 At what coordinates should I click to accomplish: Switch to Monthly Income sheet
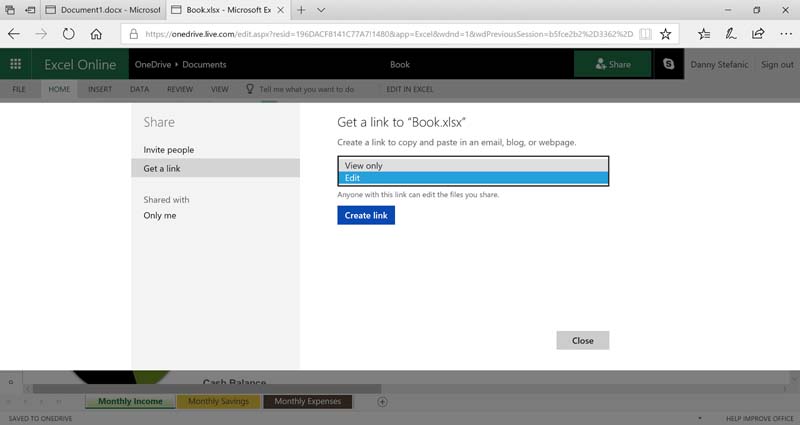[130, 402]
